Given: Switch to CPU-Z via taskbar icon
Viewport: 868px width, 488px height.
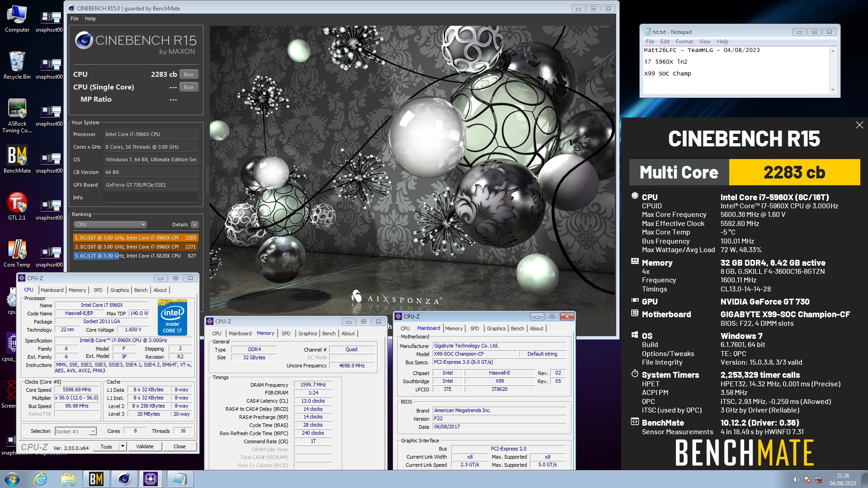Looking at the screenshot, I should [x=151, y=479].
